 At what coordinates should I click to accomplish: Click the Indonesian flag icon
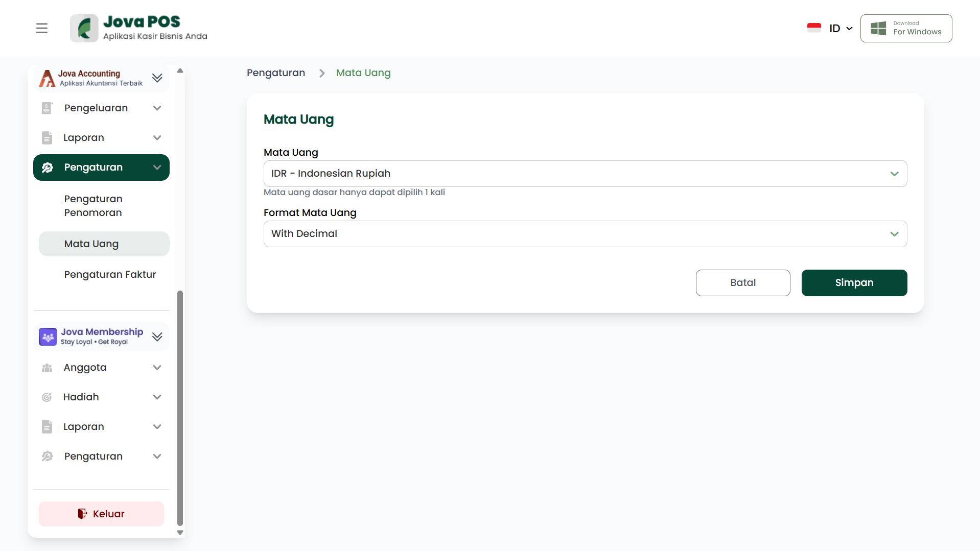pos(814,28)
